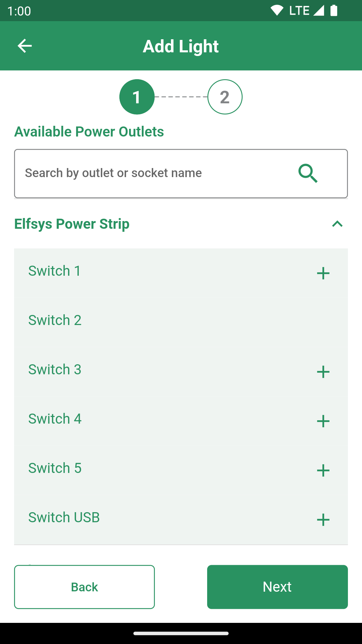Select the Elfsys Power Strip header
Viewport: 362px width, 644px height.
72,224
